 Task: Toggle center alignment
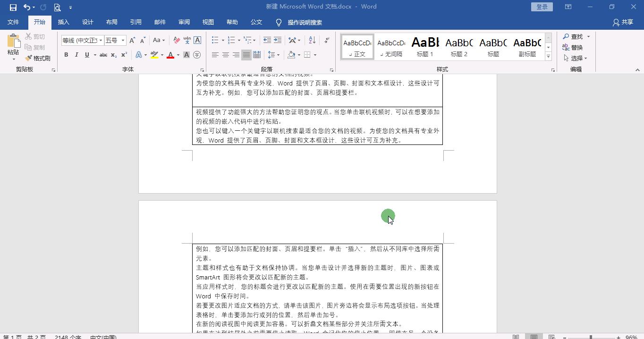pos(225,55)
